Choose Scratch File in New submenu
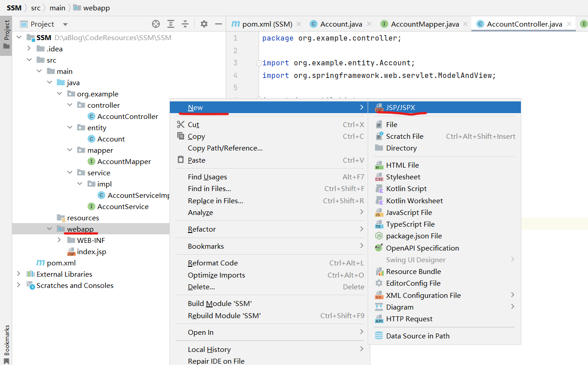The height and width of the screenshot is (365, 588). (x=444, y=136)
